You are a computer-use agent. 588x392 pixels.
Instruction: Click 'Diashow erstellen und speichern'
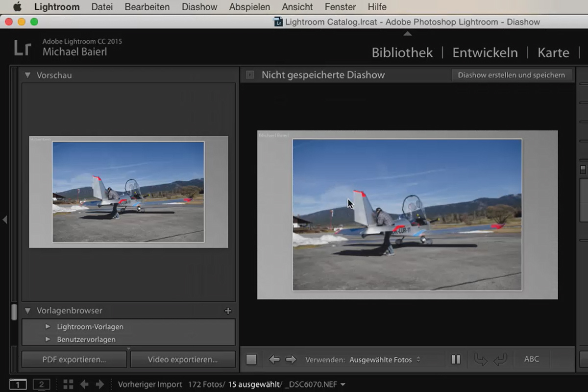[512, 75]
